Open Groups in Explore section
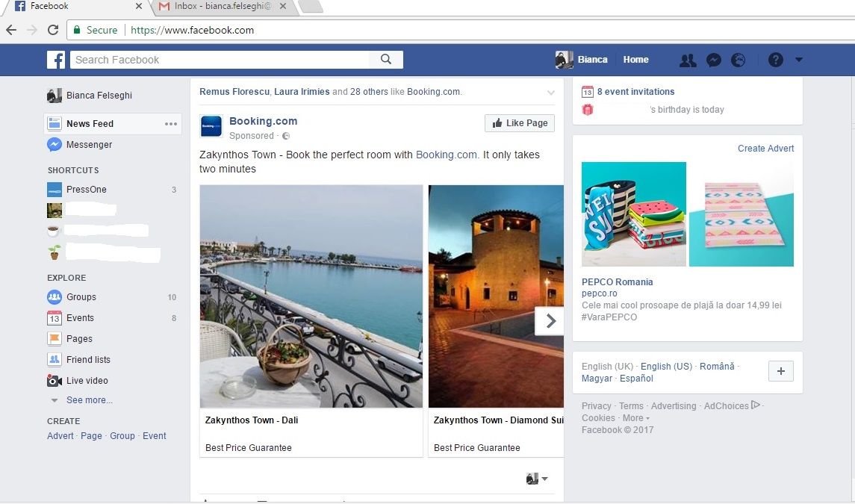Viewport: 855px width, 504px height. (72, 296)
